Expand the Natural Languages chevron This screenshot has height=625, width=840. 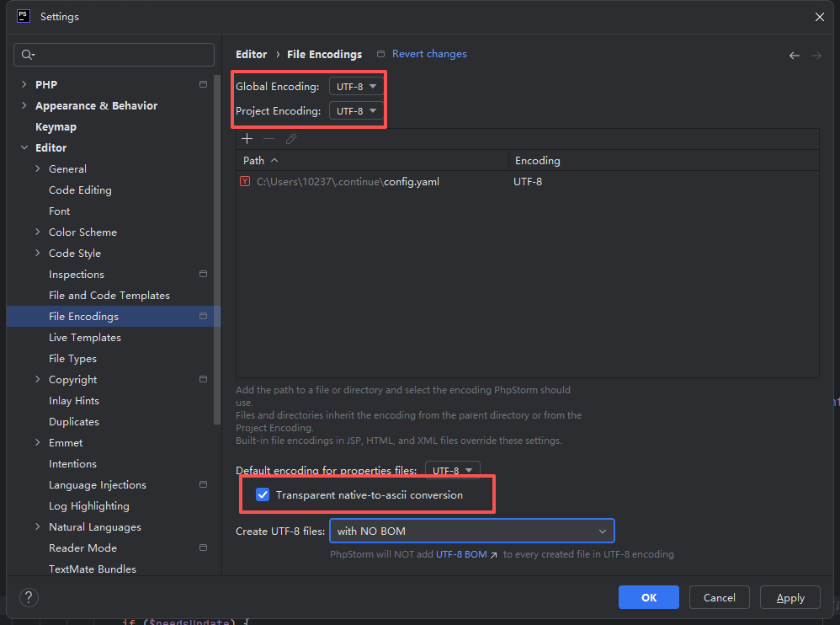click(x=38, y=527)
